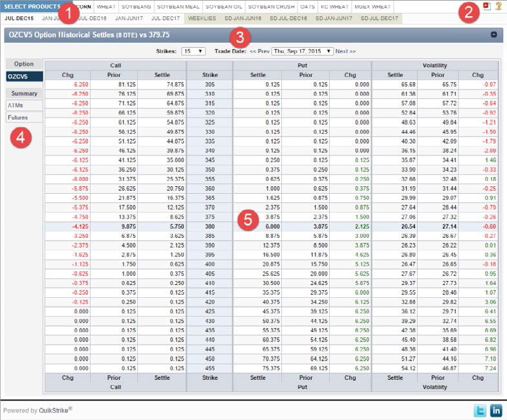Click the PDF export icon
The image size is (507, 420).
tap(486, 6)
